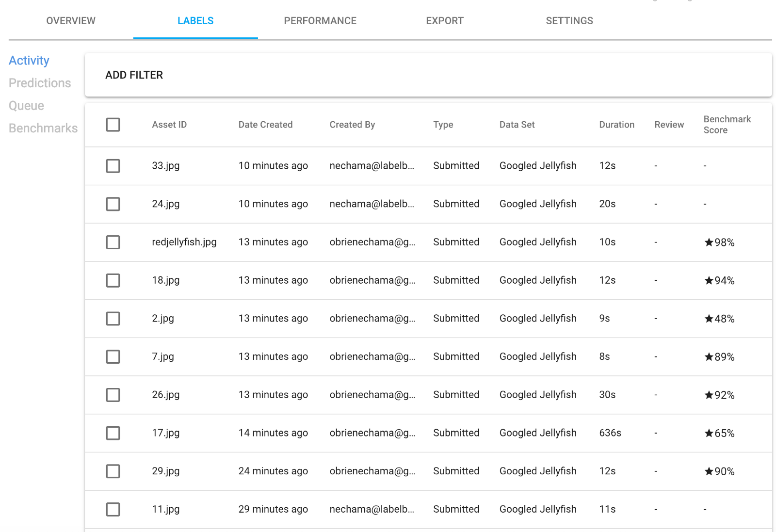Open the ADD FILTER control
The height and width of the screenshot is (532, 776).
134,75
